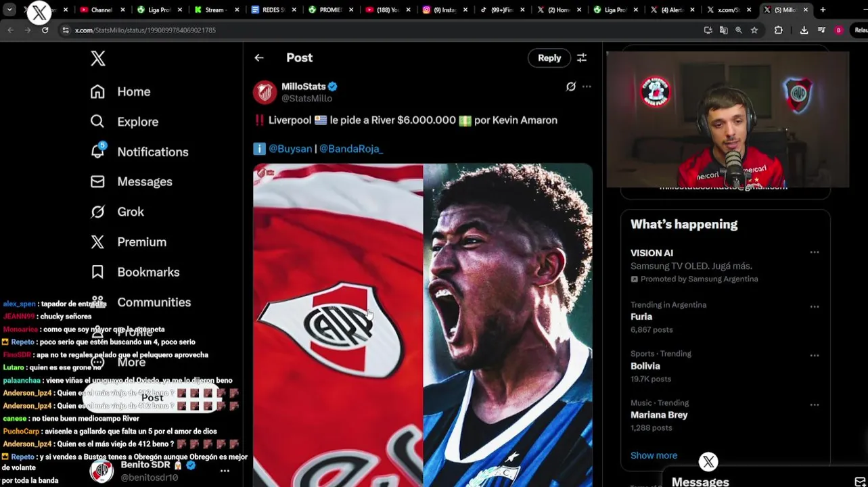This screenshot has height=487, width=868.
Task: Bookmark this page with star icon
Action: point(754,30)
